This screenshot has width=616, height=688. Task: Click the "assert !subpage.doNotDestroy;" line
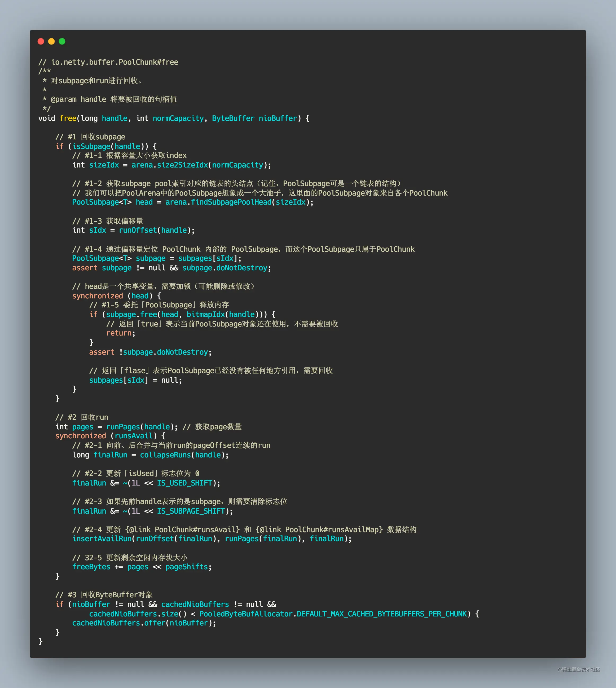click(151, 352)
